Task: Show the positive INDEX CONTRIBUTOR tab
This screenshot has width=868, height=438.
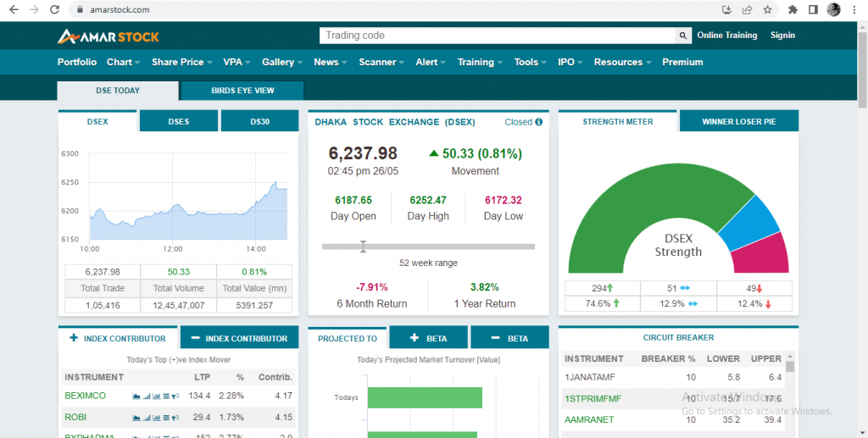Action: 118,339
